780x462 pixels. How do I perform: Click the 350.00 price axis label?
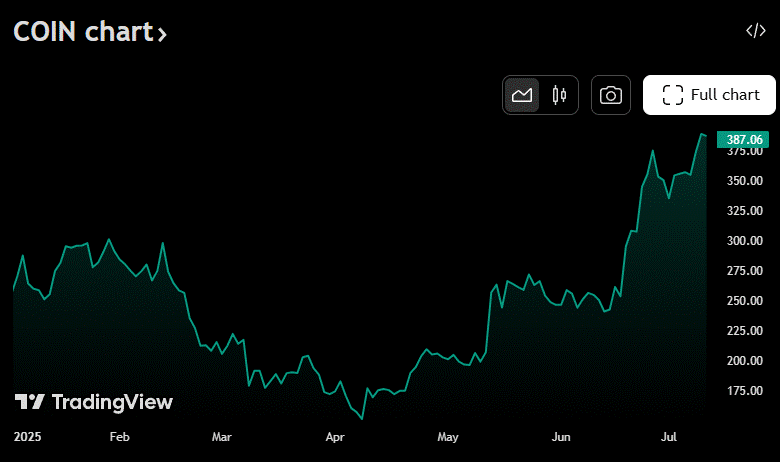tap(745, 181)
